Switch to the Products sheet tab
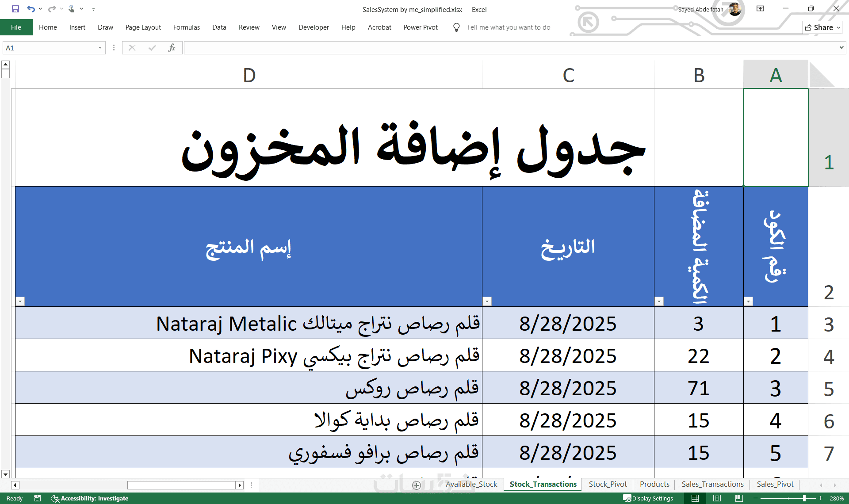This screenshot has height=504, width=849. 654,484
